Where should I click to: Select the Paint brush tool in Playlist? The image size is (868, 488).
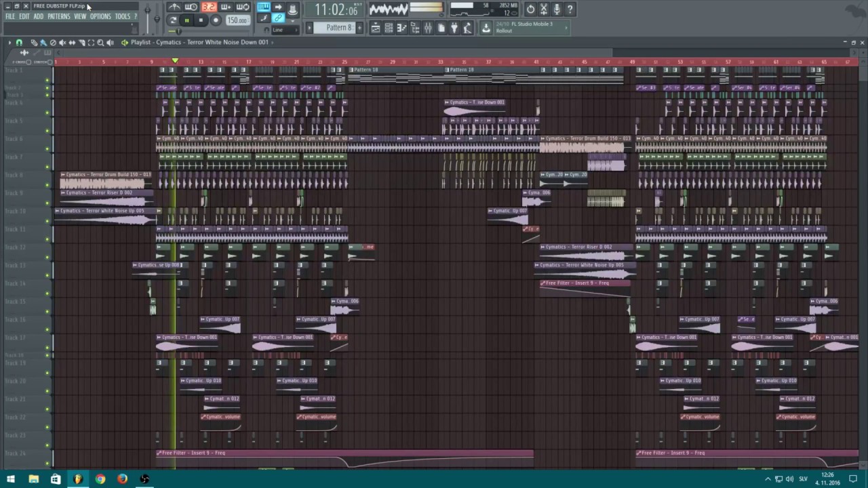tap(43, 43)
